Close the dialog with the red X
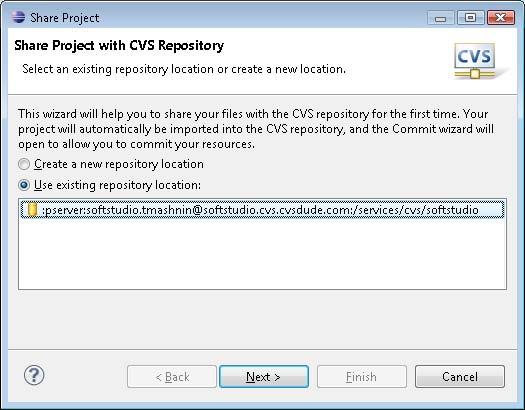 tap(501, 18)
